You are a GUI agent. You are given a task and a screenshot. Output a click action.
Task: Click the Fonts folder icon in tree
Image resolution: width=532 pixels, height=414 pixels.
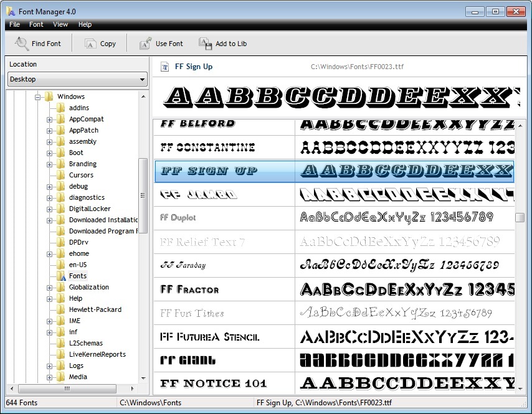pos(61,276)
